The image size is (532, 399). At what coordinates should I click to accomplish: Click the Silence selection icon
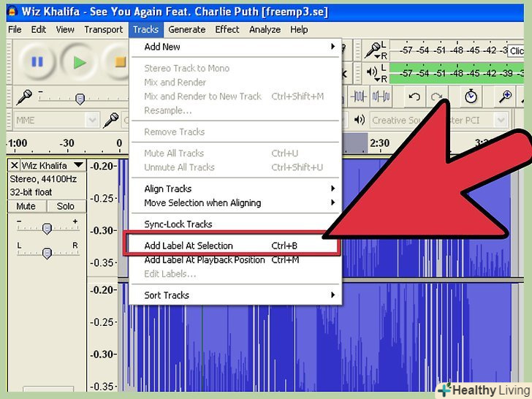(x=381, y=96)
